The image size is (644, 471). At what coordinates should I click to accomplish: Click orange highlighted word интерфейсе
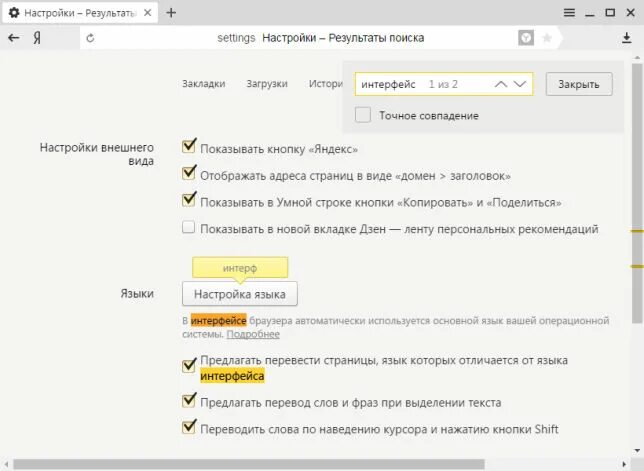tap(218, 320)
